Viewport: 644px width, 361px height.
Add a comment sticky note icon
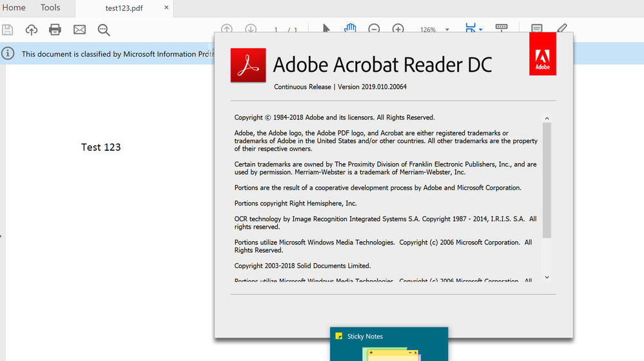pos(536,28)
